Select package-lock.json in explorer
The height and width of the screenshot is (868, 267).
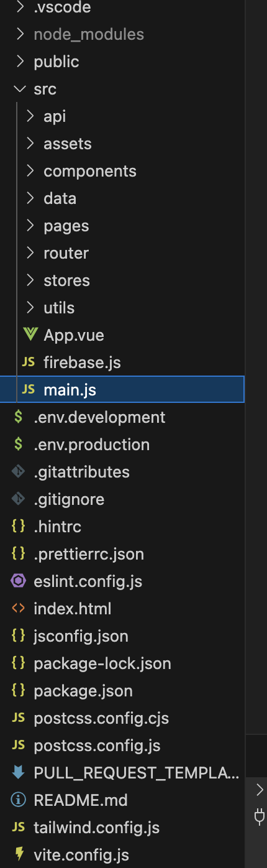102,663
